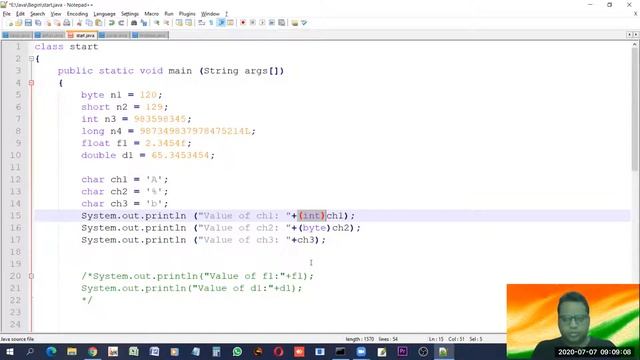The height and width of the screenshot is (360, 640).
Task: Toggle word wrap in toolbar
Action: tap(201, 23)
